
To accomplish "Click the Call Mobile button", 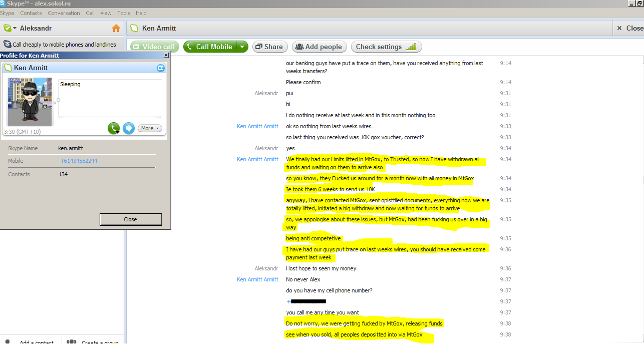I will click(209, 47).
